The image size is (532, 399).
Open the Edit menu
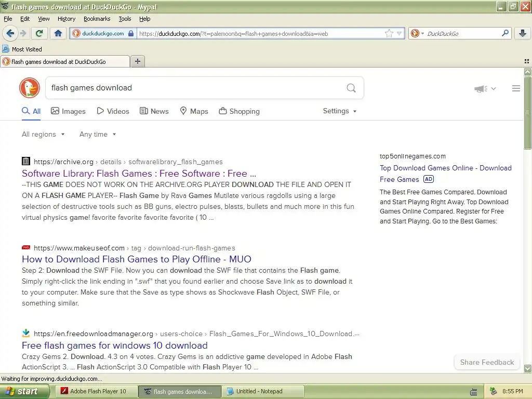(x=25, y=19)
